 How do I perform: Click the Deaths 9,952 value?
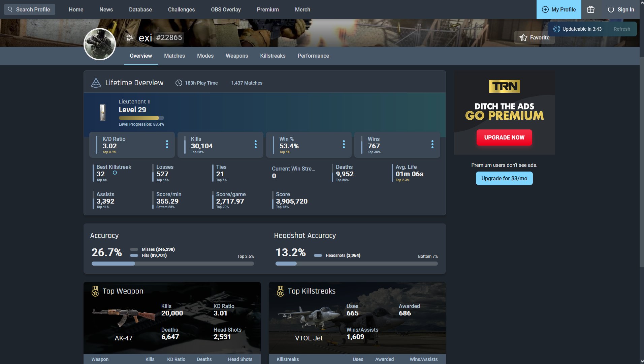345,174
